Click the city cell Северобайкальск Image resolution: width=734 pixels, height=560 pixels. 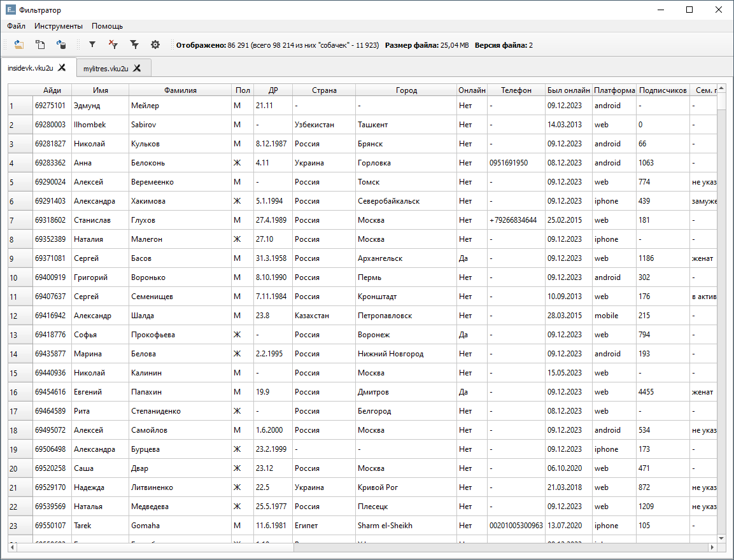pyautogui.click(x=406, y=201)
